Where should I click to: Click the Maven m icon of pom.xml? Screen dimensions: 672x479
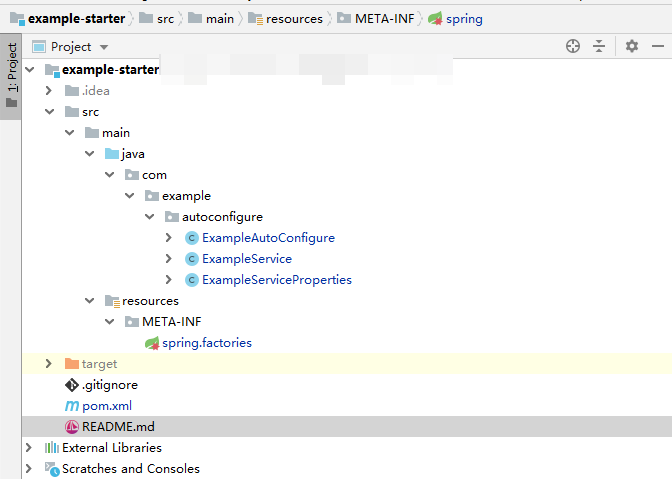(72, 406)
